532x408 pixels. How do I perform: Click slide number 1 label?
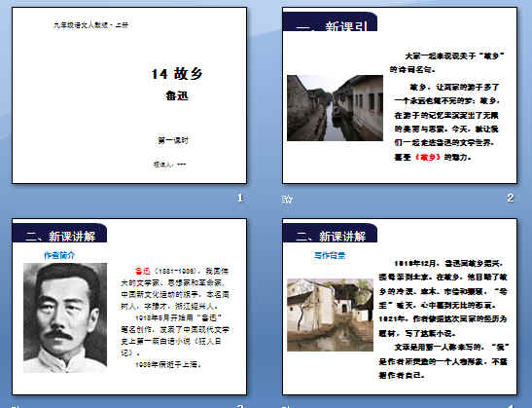tap(240, 198)
